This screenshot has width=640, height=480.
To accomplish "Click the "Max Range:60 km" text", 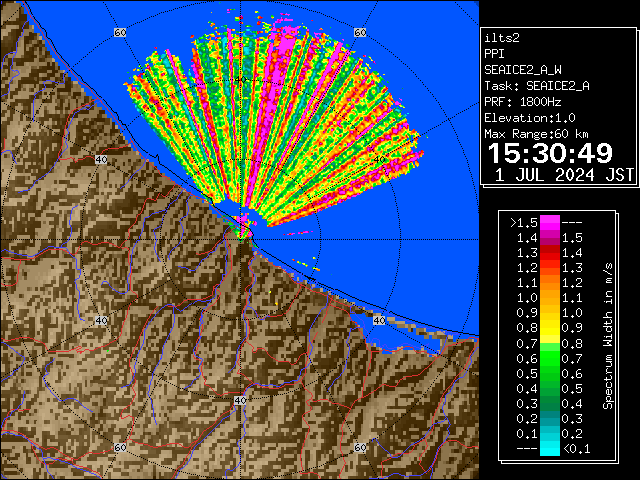I will [536, 134].
